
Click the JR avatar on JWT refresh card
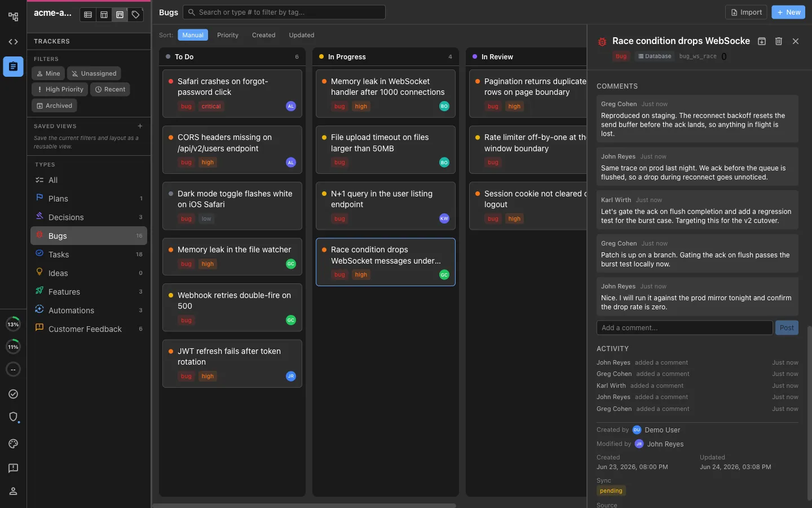[x=291, y=376]
